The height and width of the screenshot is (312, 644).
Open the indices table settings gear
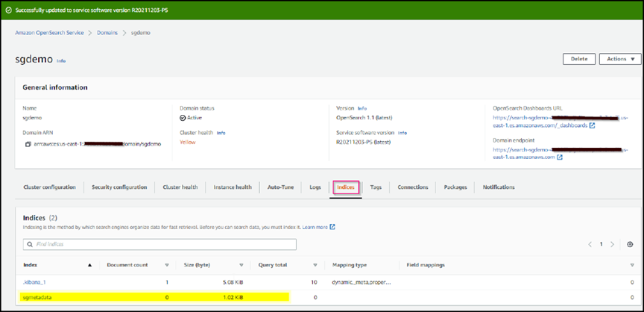tap(630, 244)
